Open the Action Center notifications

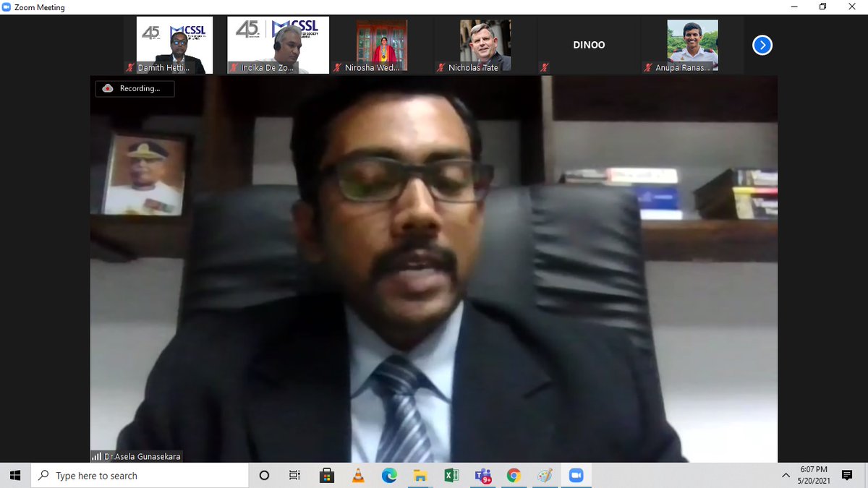click(x=847, y=476)
